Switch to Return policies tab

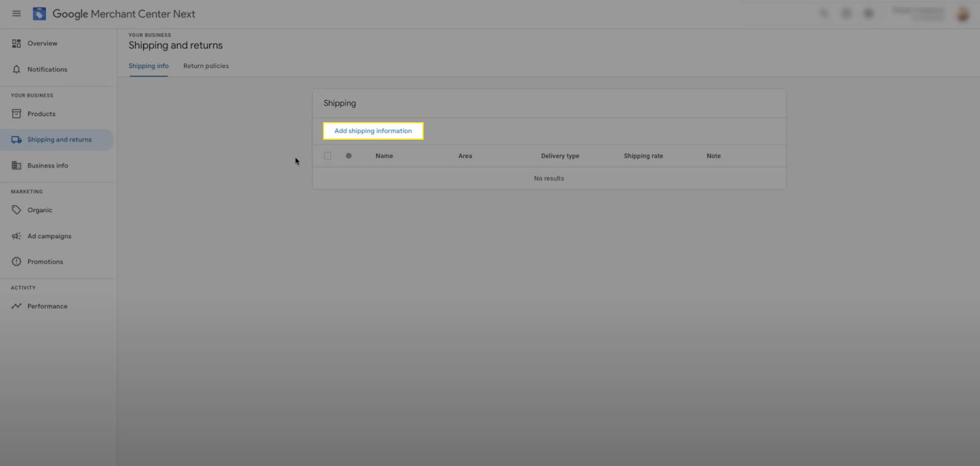(206, 66)
